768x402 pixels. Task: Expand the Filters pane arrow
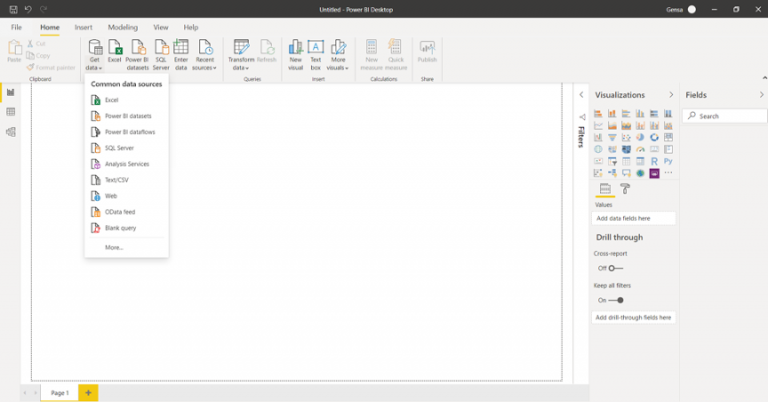[x=581, y=95]
